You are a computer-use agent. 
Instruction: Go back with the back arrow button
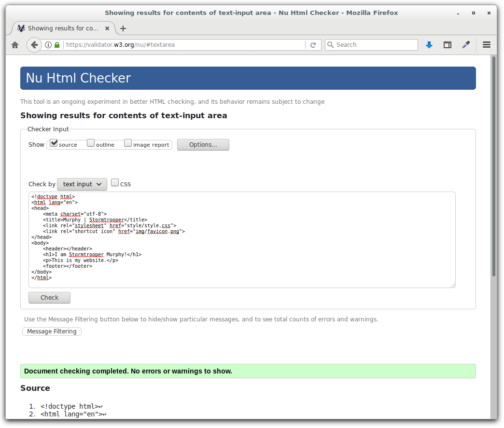point(34,45)
